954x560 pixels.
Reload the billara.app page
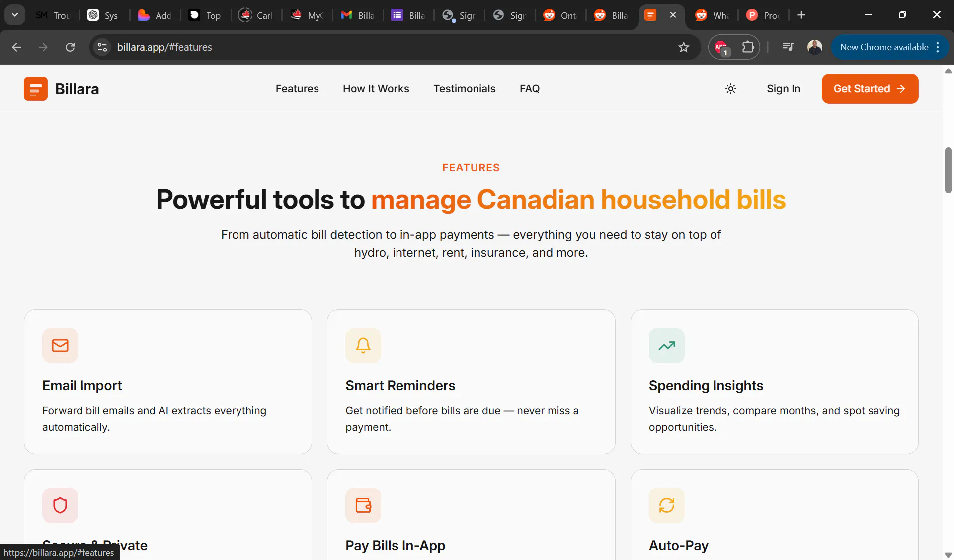pyautogui.click(x=70, y=47)
